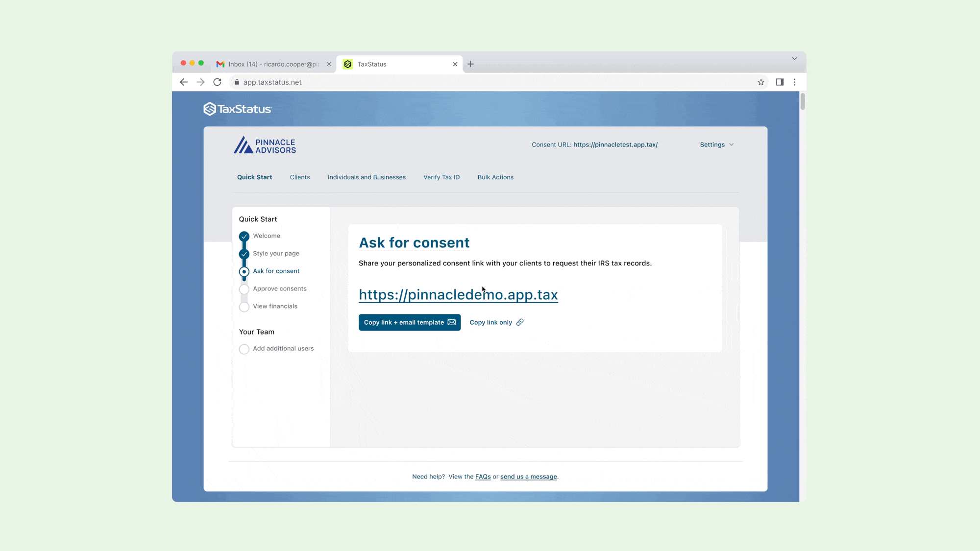Open the tab search chevron in Chrome

[x=794, y=58]
